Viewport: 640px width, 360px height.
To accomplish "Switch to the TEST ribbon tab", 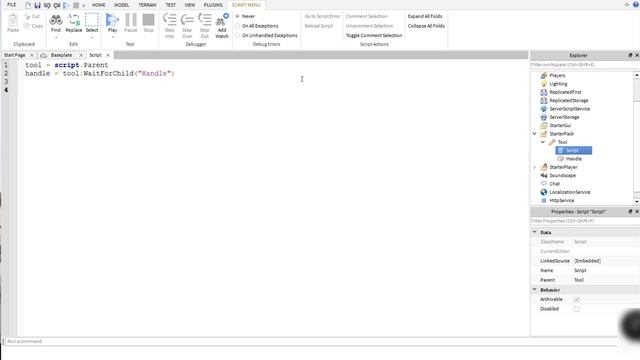I will tap(171, 5).
